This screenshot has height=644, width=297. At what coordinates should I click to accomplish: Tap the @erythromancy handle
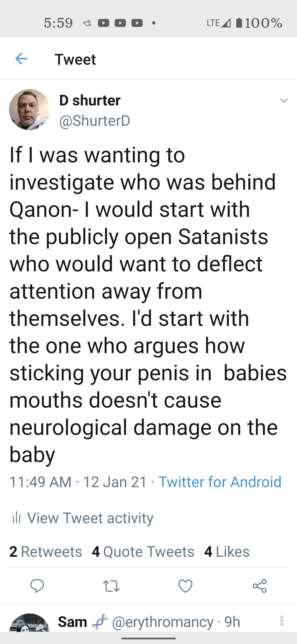(x=163, y=622)
